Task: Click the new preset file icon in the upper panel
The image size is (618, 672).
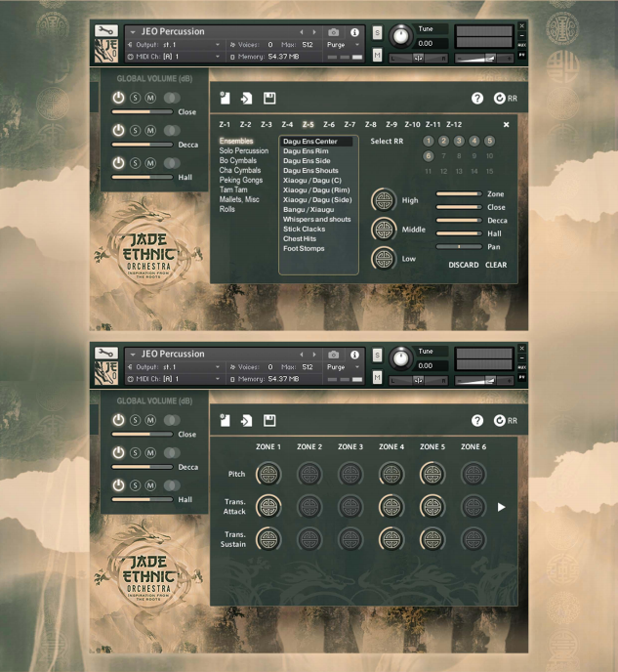Action: [x=224, y=99]
